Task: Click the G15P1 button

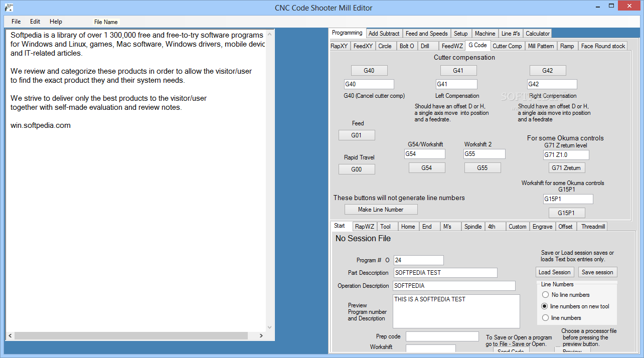Action: (x=567, y=213)
